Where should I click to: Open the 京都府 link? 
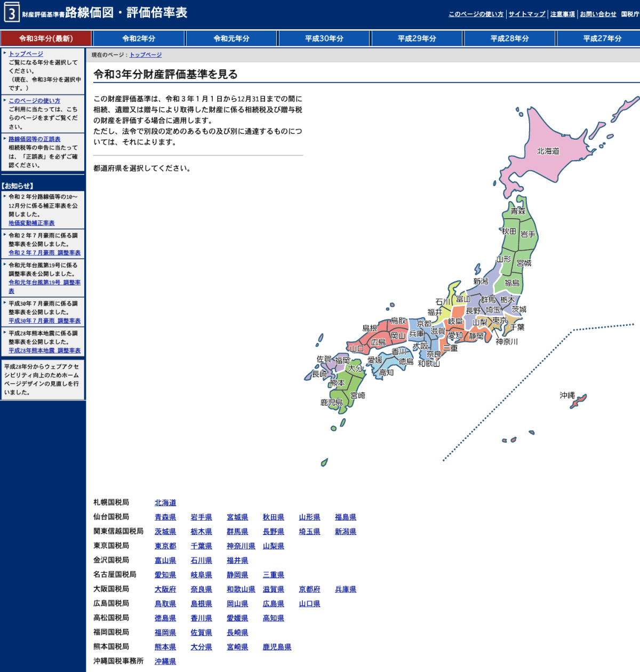pyautogui.click(x=309, y=589)
